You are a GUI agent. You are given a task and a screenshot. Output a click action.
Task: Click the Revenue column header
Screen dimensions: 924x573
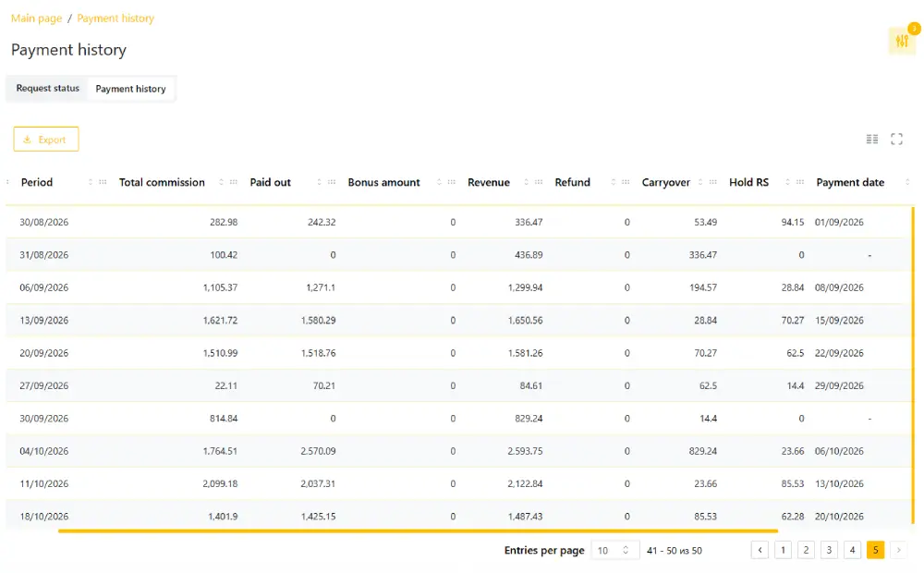click(489, 182)
